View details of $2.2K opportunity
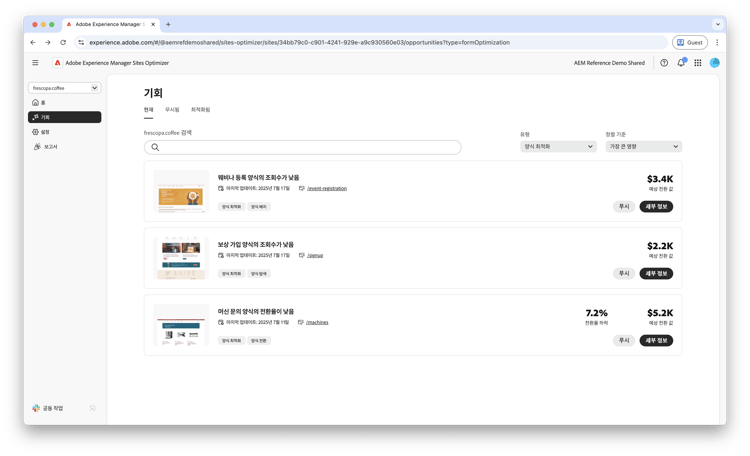Image resolution: width=750 pixels, height=456 pixels. tap(656, 274)
